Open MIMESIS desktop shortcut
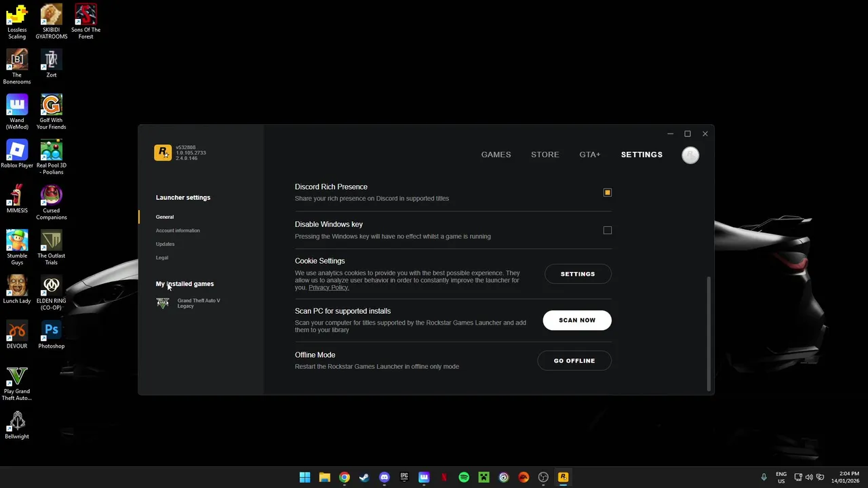 pos(17,199)
